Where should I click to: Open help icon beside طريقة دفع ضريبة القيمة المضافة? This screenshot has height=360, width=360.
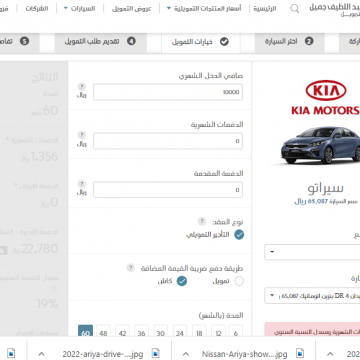coord(131,268)
